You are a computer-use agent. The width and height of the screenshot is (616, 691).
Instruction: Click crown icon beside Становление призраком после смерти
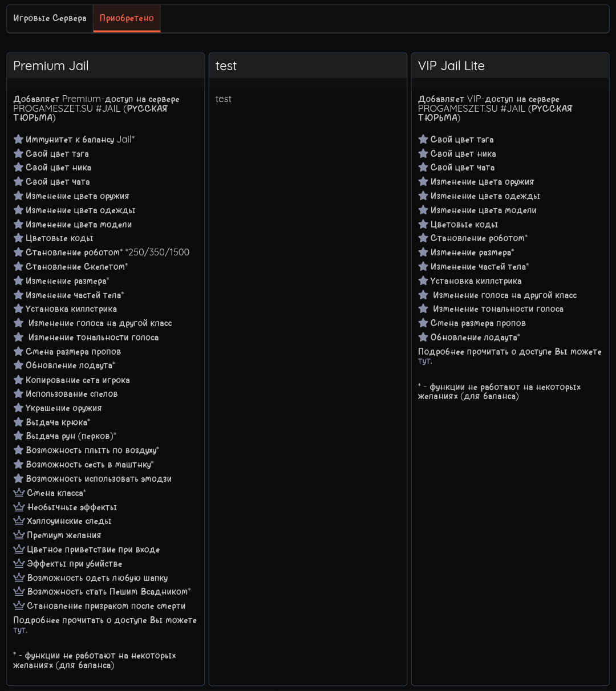coord(19,605)
